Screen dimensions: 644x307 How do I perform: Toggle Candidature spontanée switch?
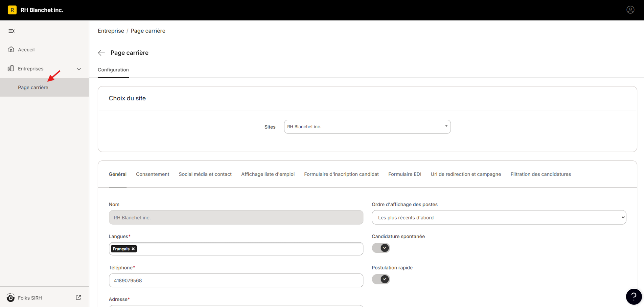click(x=381, y=248)
